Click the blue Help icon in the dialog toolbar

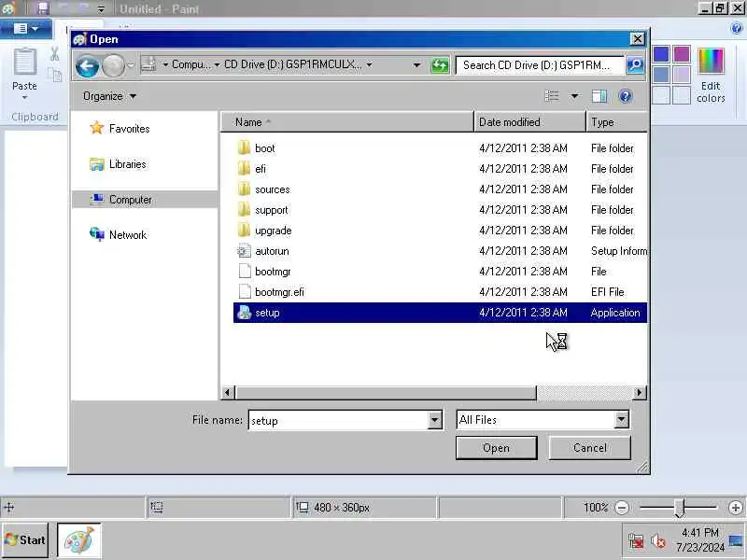point(625,96)
